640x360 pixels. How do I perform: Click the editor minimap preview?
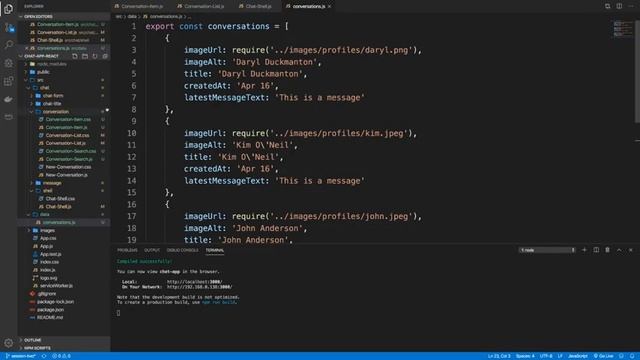[623, 29]
